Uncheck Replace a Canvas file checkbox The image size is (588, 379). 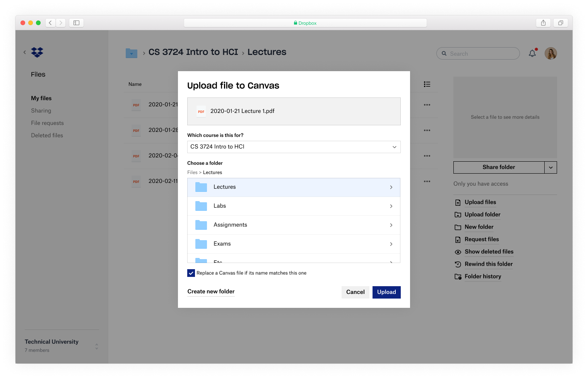pos(191,273)
